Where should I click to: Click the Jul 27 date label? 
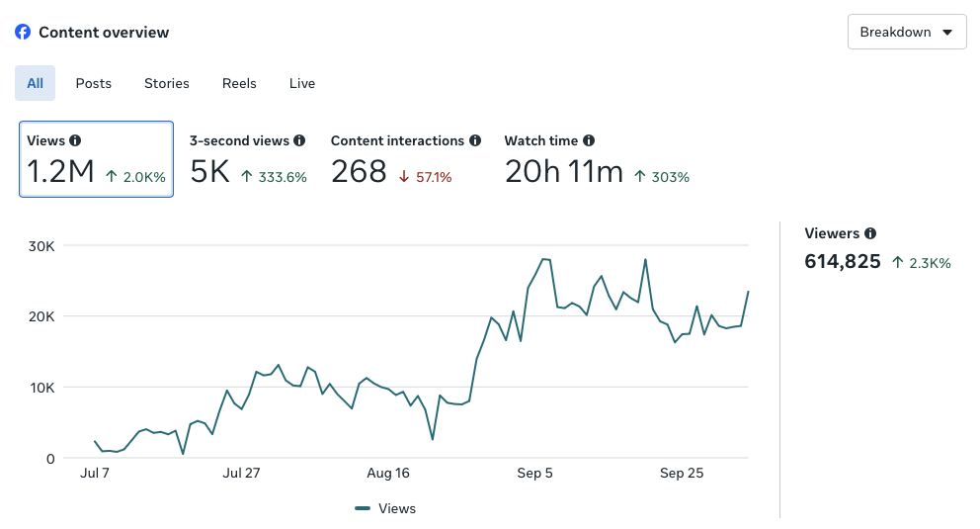pyautogui.click(x=241, y=473)
